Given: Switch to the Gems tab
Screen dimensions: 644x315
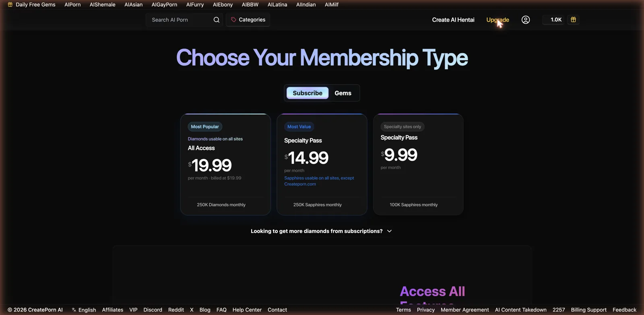Looking at the screenshot, I should tap(343, 93).
